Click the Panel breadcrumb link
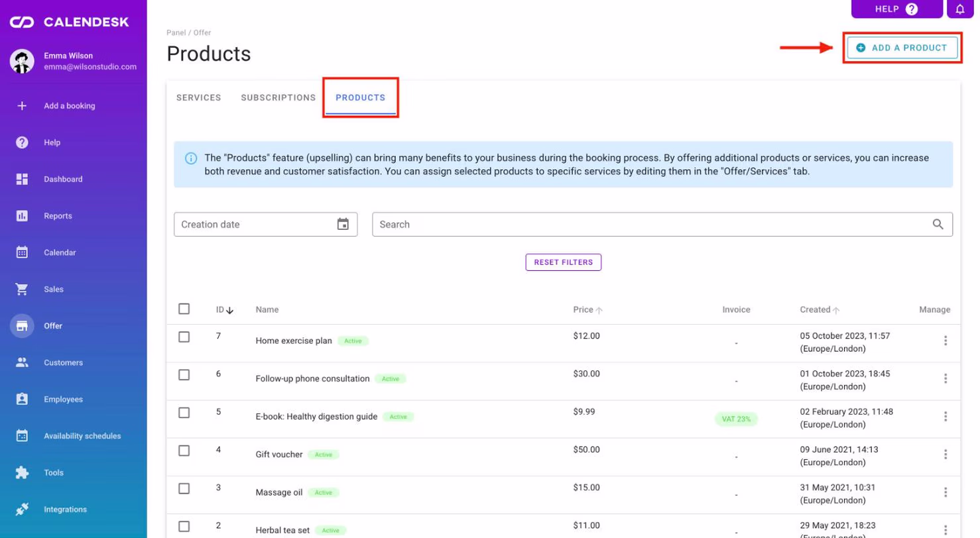Viewport: 980px width, 538px height. click(176, 32)
